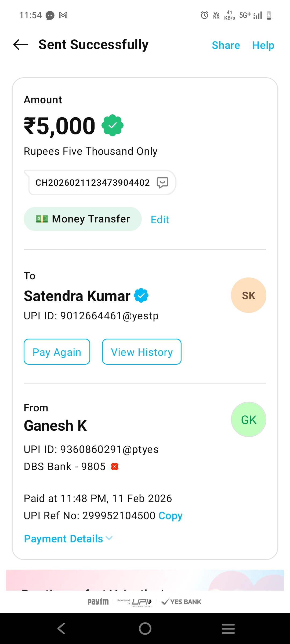Image resolution: width=290 pixels, height=644 pixels.
Task: Tap the green payment success badge
Action: pos(113,125)
